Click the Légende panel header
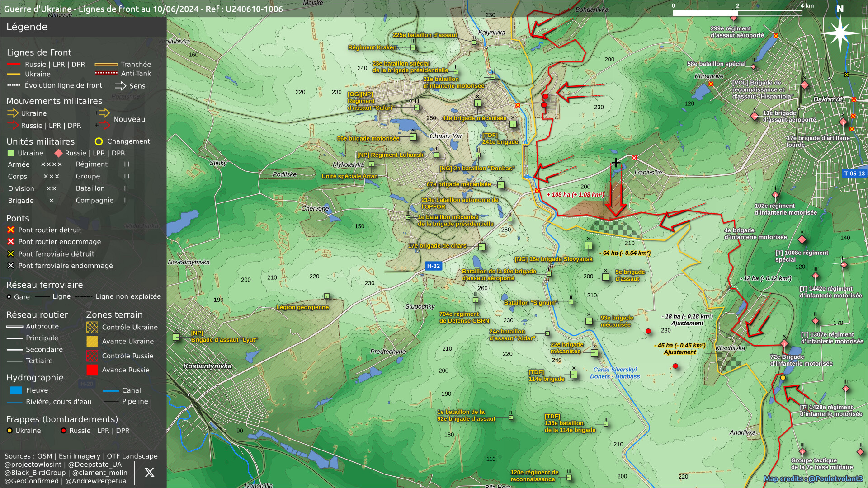Screen dimensions: 868x488 (27, 27)
